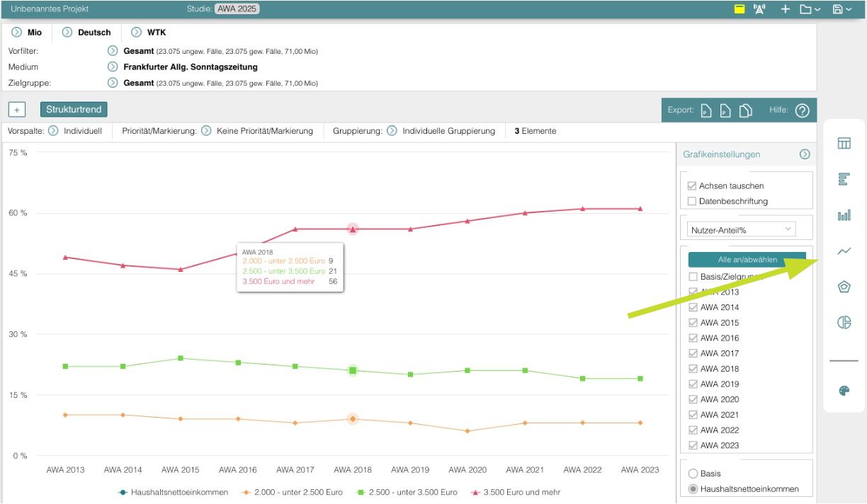Open the Hilfe question mark icon

coord(802,110)
